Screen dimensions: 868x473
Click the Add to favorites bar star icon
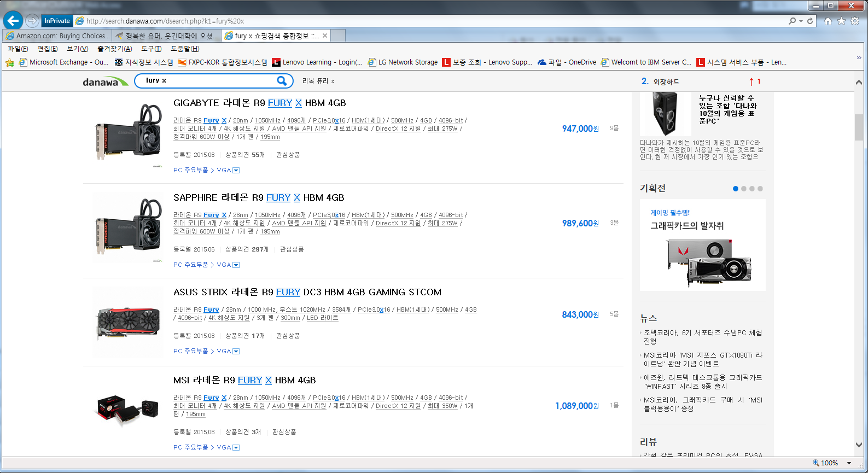coord(10,62)
